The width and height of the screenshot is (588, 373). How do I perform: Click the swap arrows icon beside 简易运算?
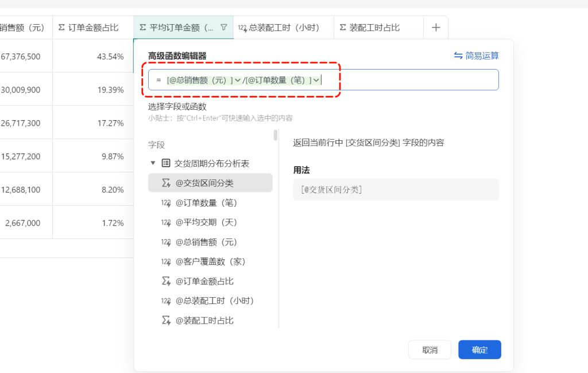point(458,56)
